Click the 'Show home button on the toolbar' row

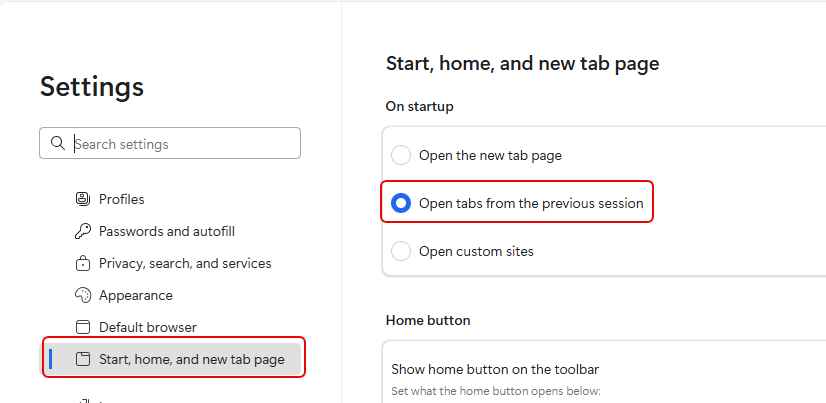pyautogui.click(x=494, y=369)
